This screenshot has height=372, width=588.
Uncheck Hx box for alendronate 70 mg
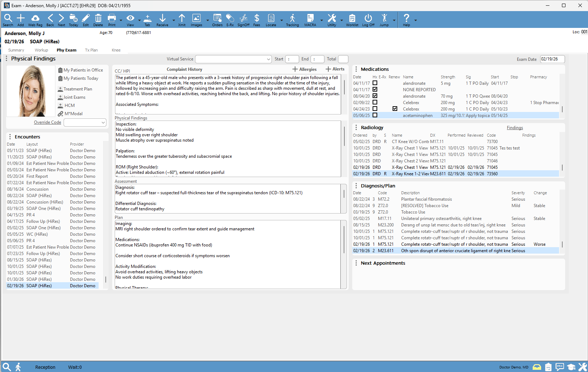(x=375, y=96)
